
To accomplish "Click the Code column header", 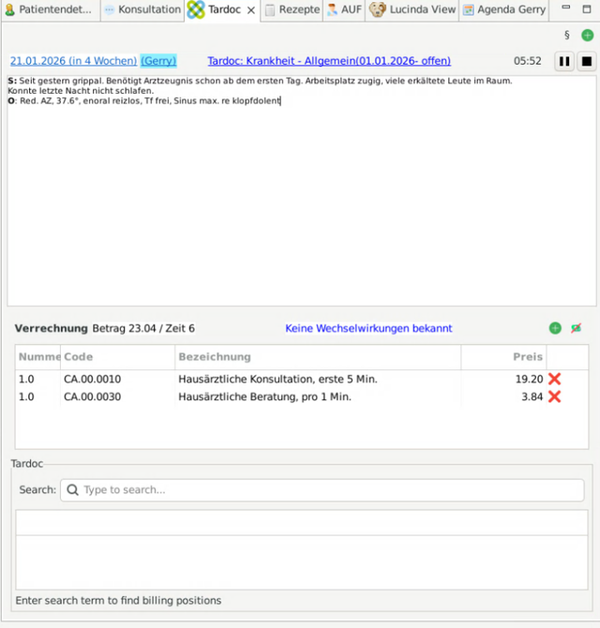I will click(x=118, y=357).
